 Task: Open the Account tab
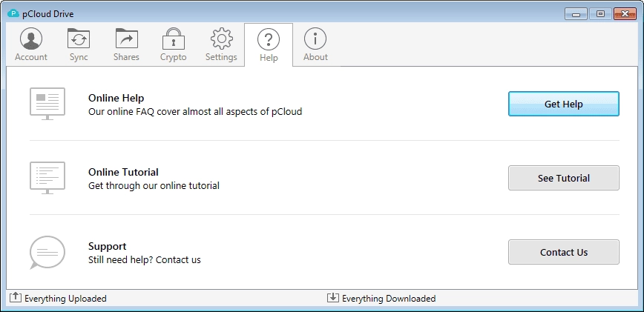(x=31, y=44)
